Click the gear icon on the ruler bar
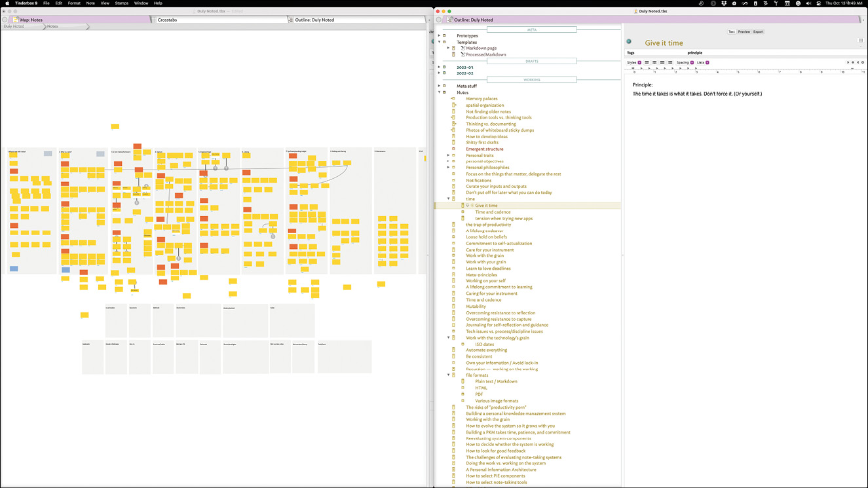 (x=863, y=63)
